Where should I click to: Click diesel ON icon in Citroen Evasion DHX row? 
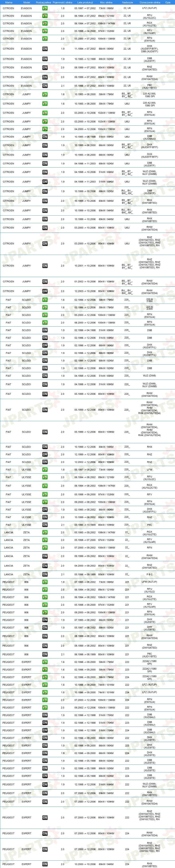coord(45,49)
